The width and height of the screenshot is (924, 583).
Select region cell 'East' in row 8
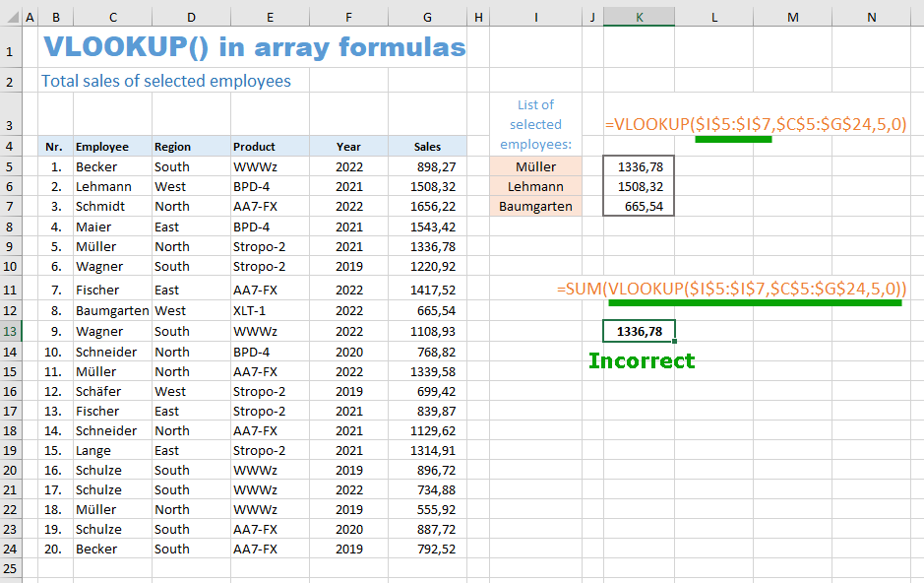pos(192,227)
